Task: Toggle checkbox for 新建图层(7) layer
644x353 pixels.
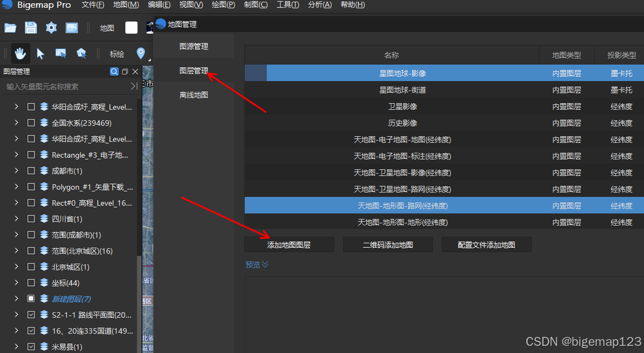Action: 31,298
